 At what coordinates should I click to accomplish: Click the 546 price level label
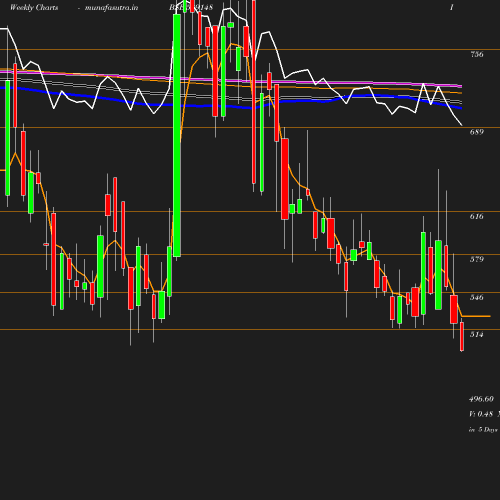click(x=477, y=297)
